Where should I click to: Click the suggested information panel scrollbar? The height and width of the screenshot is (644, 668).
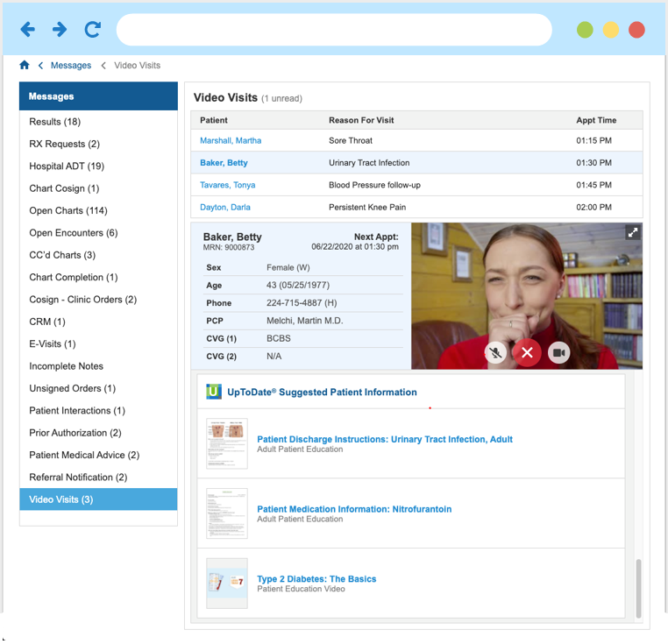coord(638,588)
